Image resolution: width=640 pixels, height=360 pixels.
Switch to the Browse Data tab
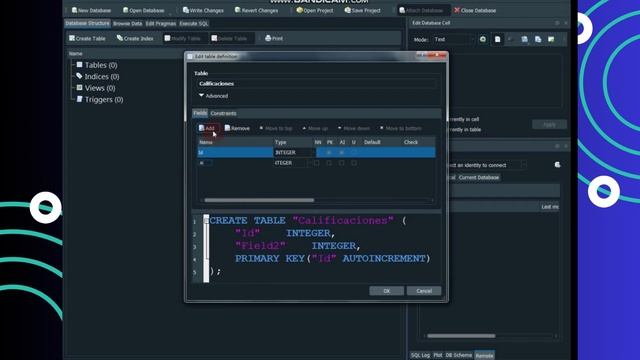click(128, 24)
